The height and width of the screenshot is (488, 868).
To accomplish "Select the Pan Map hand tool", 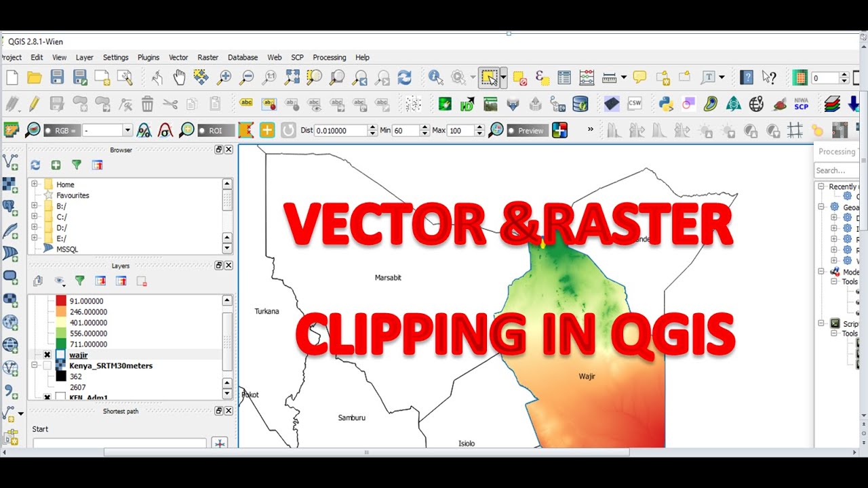I will click(179, 77).
